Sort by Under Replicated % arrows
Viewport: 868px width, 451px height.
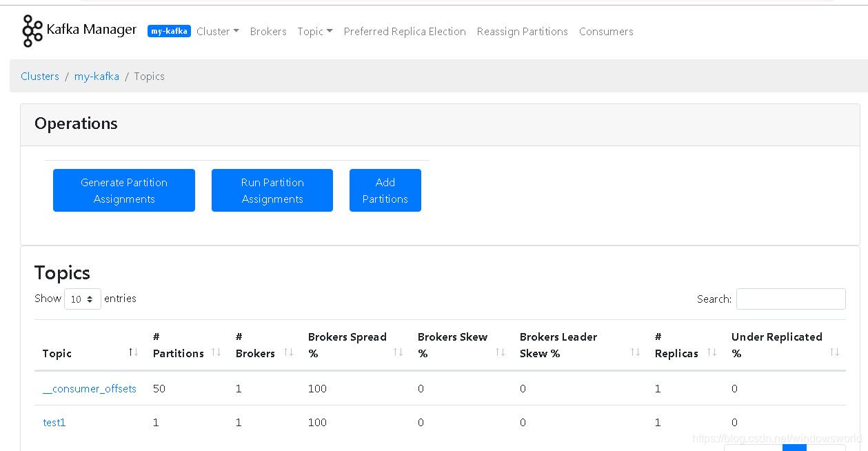[x=835, y=352]
